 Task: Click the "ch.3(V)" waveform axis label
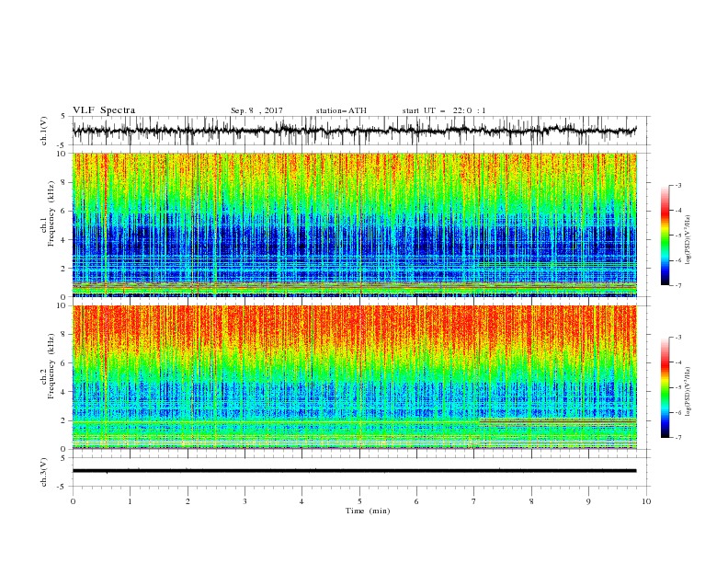click(44, 472)
